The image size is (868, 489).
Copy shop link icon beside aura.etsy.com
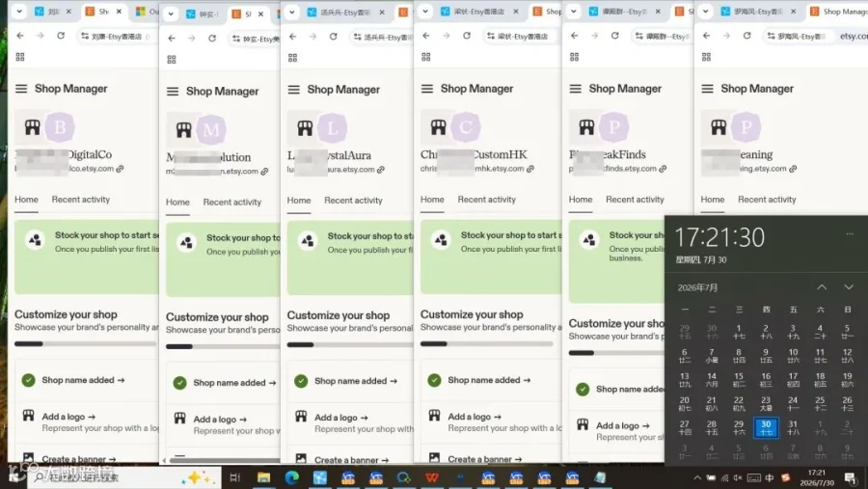tap(381, 170)
